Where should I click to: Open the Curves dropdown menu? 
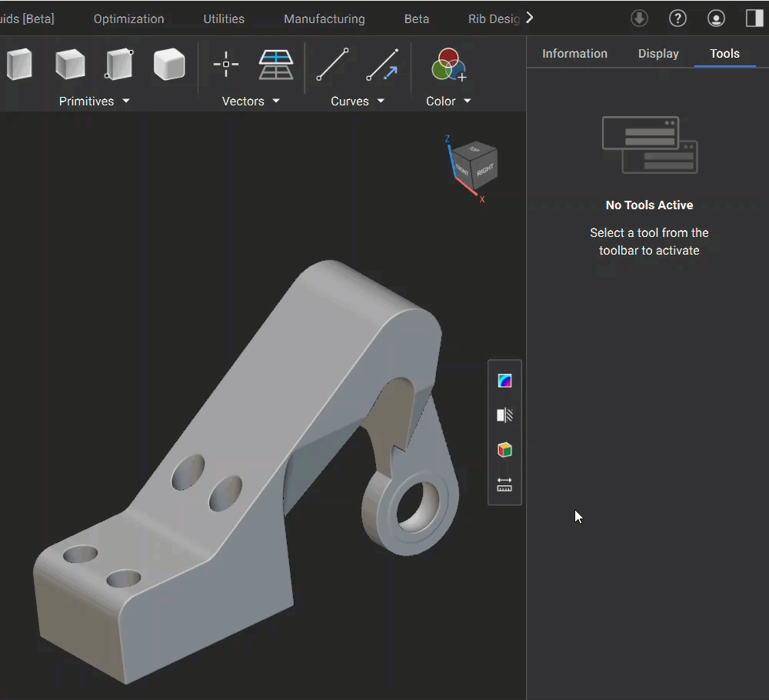click(x=381, y=102)
